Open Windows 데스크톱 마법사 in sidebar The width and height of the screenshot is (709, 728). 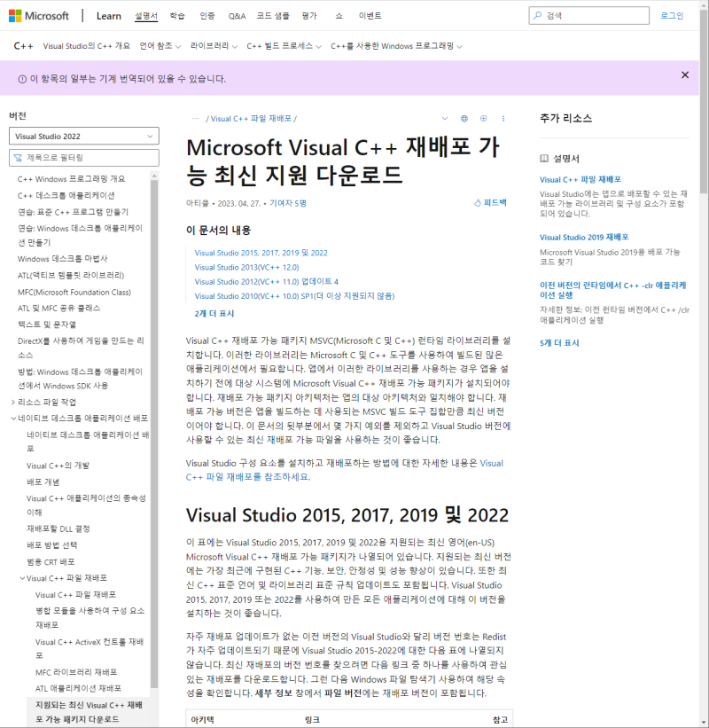[63, 259]
